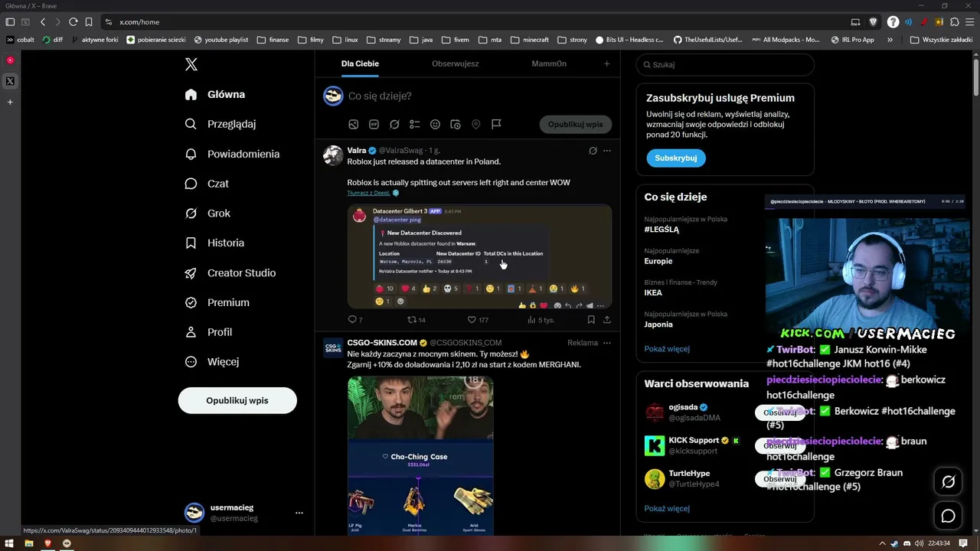The width and height of the screenshot is (980, 551).
Task: Open Creator Studio in the sidebar
Action: tap(230, 272)
